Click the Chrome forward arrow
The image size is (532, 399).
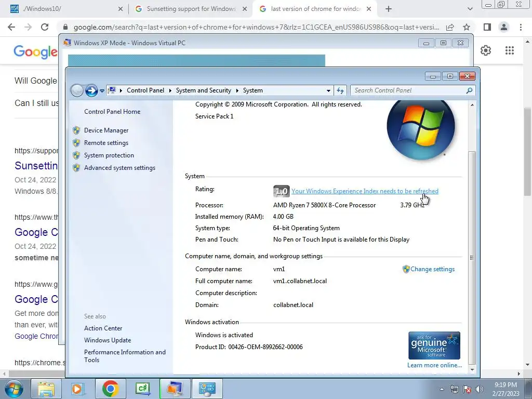[28, 27]
